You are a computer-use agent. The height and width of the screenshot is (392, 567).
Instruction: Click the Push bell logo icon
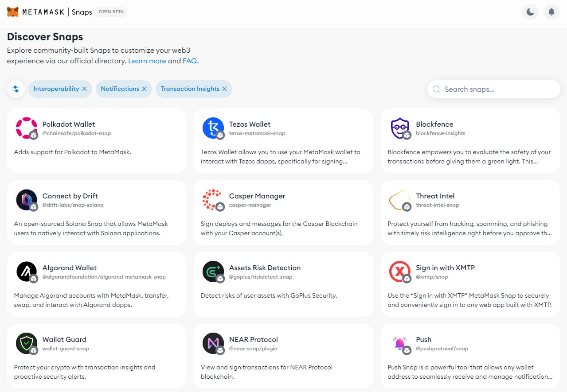(400, 343)
